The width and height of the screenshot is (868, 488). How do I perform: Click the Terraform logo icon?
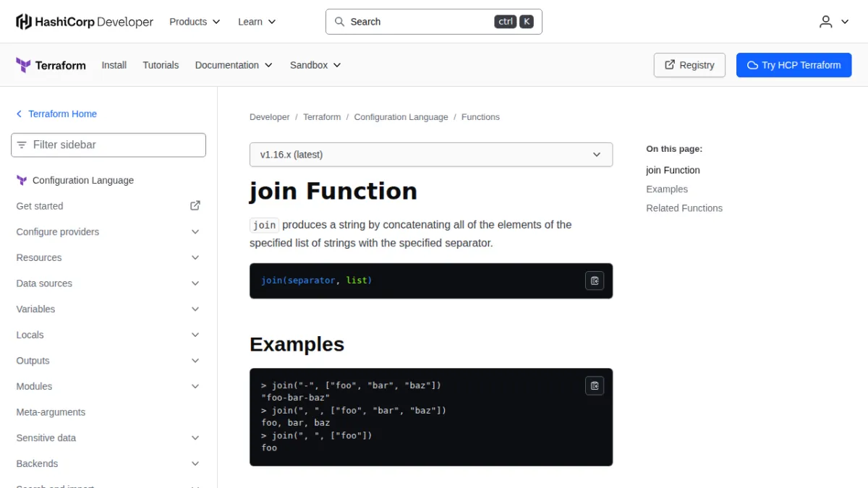pos(23,65)
